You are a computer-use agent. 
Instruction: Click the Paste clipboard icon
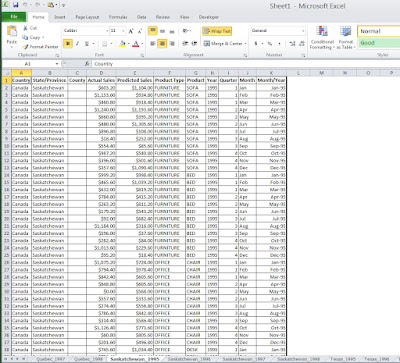coord(12,31)
